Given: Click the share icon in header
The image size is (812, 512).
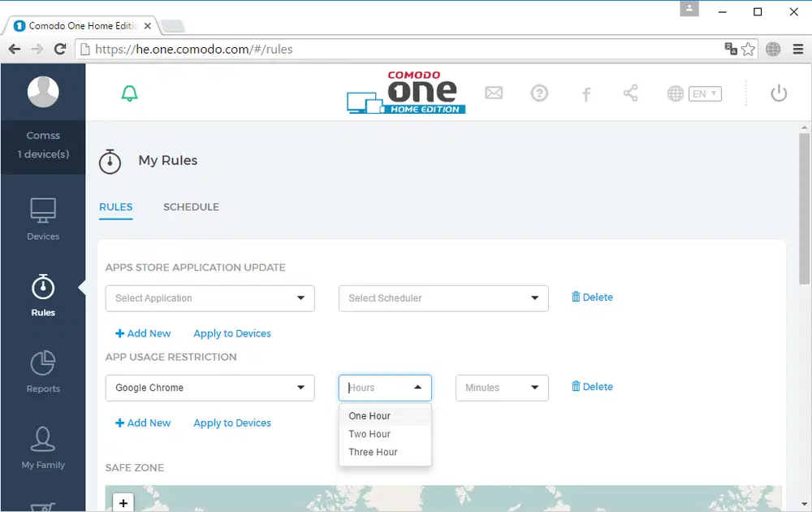Looking at the screenshot, I should [630, 93].
